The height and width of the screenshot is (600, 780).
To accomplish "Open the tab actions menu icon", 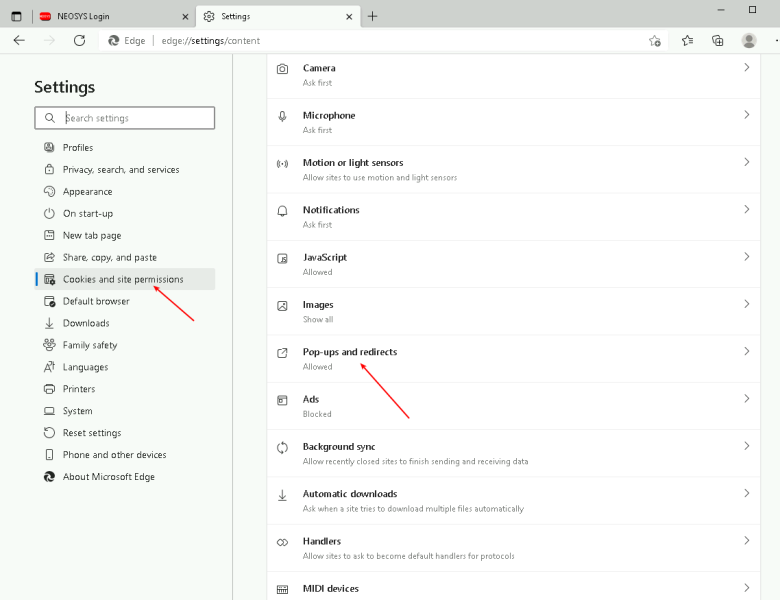I will pyautogui.click(x=16, y=16).
